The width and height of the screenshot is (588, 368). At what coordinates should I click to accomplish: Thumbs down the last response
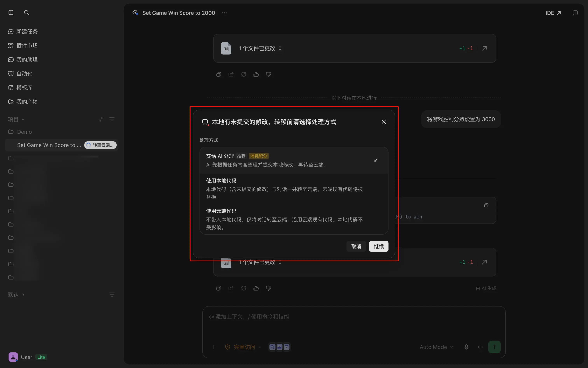269,288
